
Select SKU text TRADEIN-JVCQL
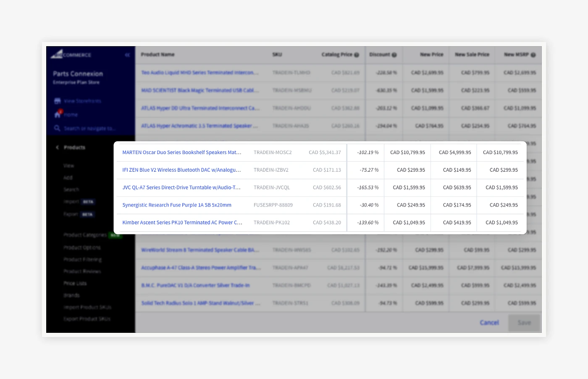point(272,188)
